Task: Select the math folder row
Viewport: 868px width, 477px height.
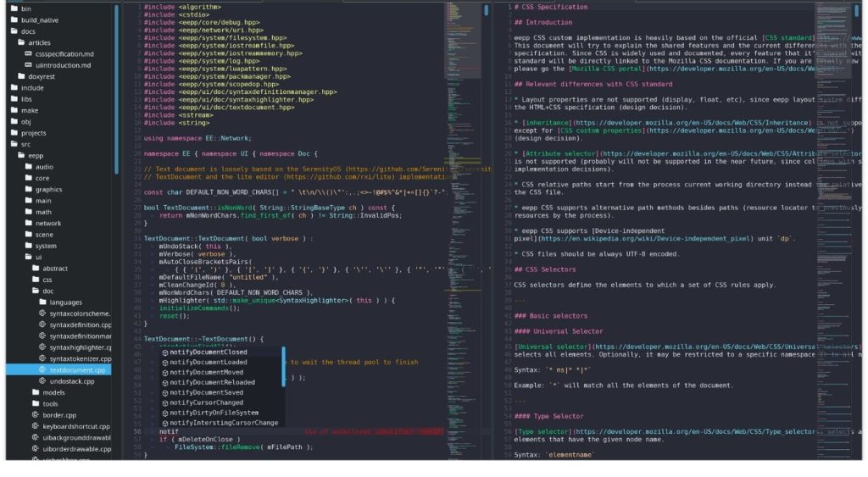Action: click(58, 212)
